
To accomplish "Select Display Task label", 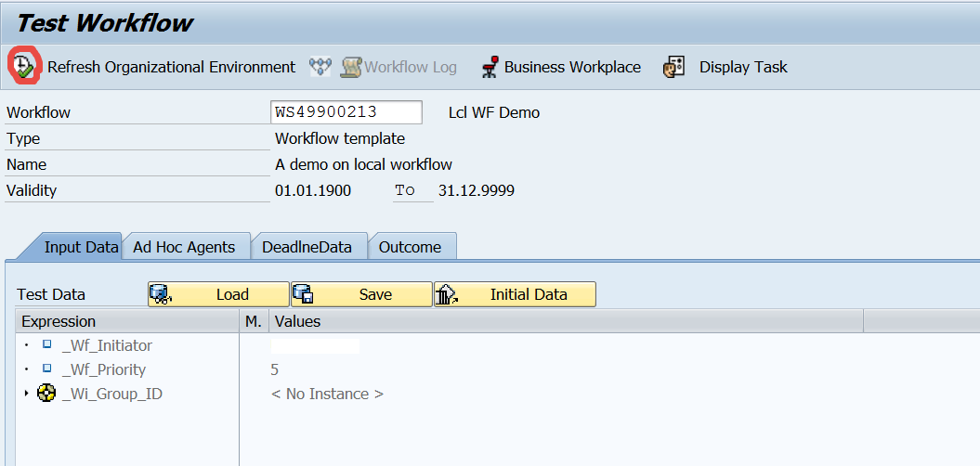I will [743, 67].
